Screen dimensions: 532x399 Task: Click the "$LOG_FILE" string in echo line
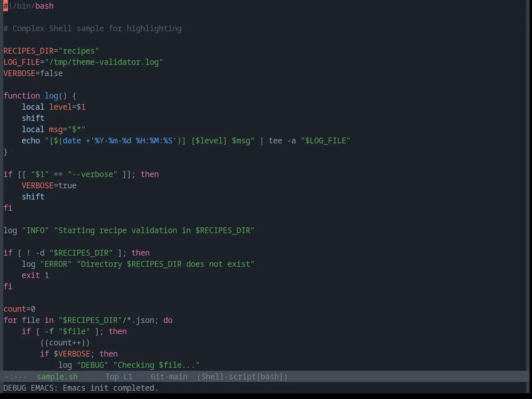326,141
